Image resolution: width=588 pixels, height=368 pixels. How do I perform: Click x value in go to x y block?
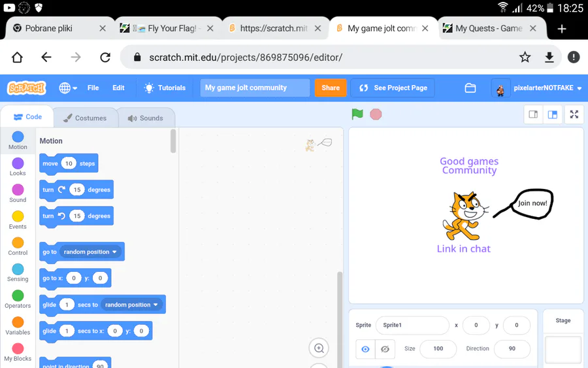point(74,278)
